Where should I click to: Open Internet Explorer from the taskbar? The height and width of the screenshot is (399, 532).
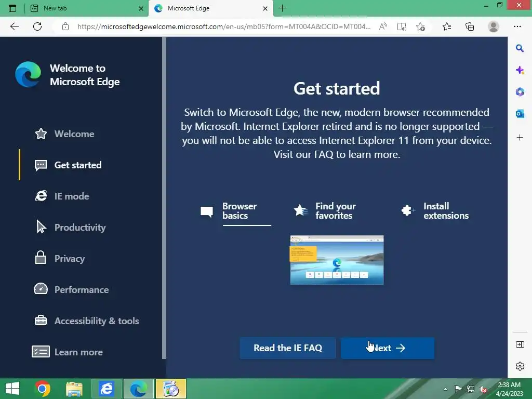tap(107, 389)
